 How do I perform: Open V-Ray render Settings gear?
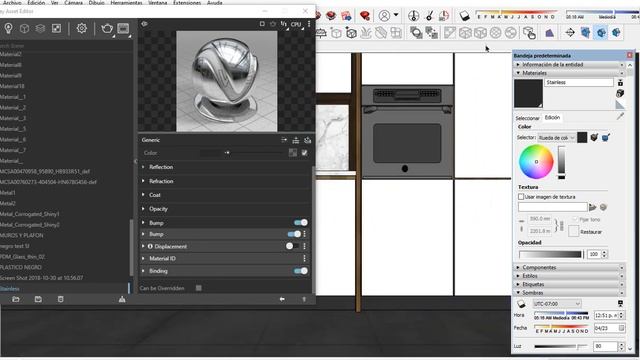coord(82,28)
